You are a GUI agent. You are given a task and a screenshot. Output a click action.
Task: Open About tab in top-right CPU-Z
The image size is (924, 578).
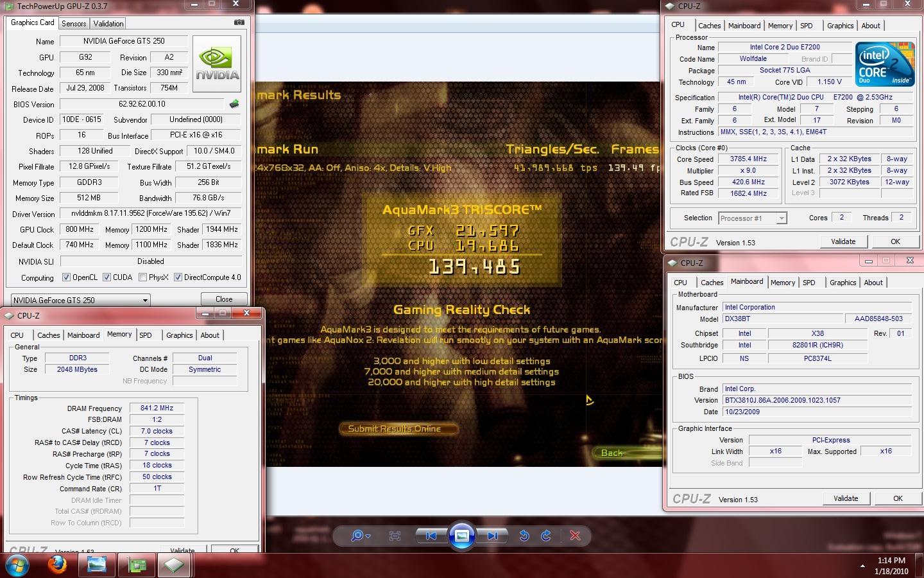(871, 26)
